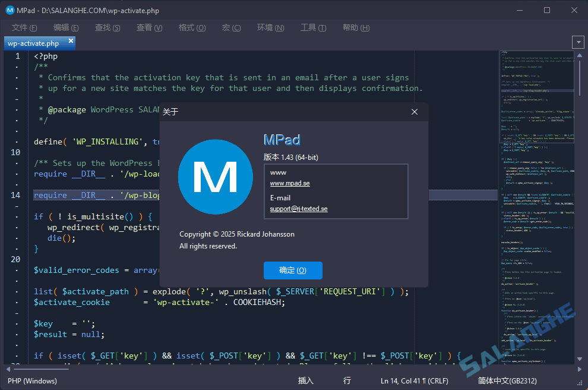The image size is (588, 390).
Task: Toggle the 行 mode indicator in status bar
Action: coord(346,380)
